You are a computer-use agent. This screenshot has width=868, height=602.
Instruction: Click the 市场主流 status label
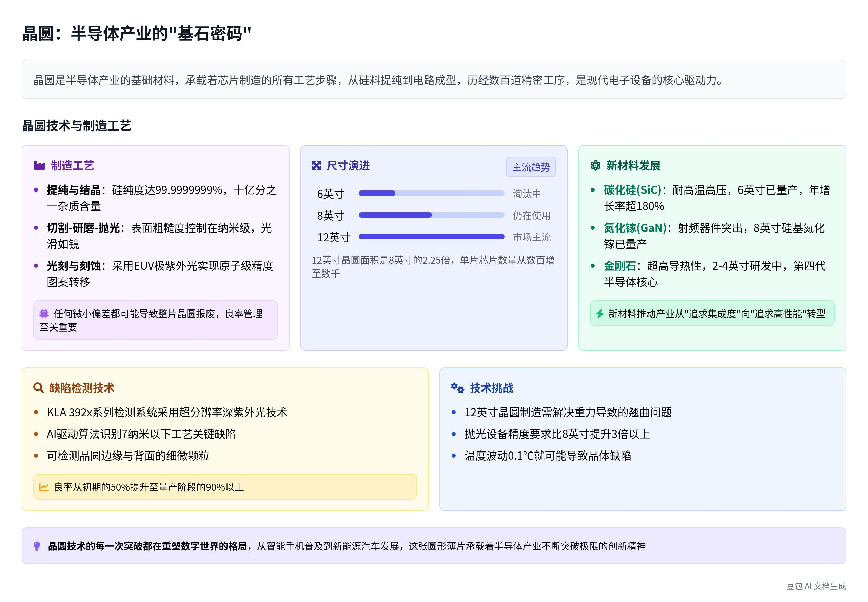(532, 237)
